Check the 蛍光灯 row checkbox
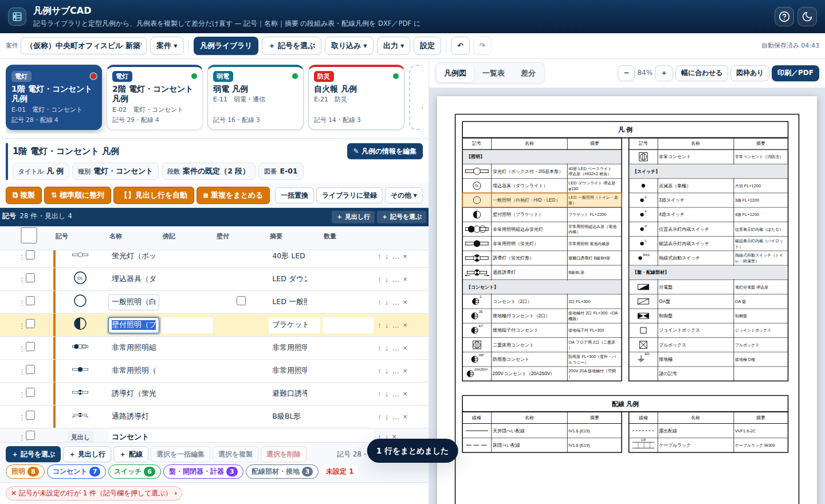The width and height of the screenshot is (825, 504). [30, 255]
